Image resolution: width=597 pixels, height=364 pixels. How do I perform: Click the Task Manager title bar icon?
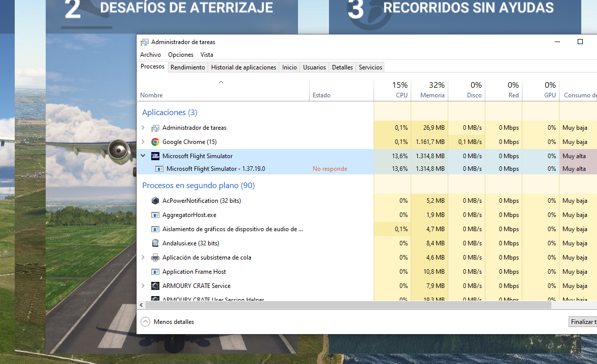click(x=145, y=42)
